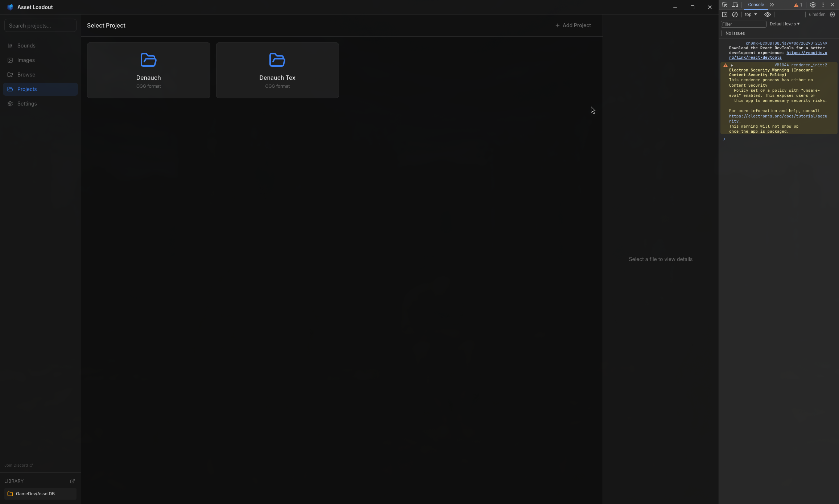Toggle the device toolbar icon in DevTools
Viewport: 839px width, 504px height.
point(735,5)
